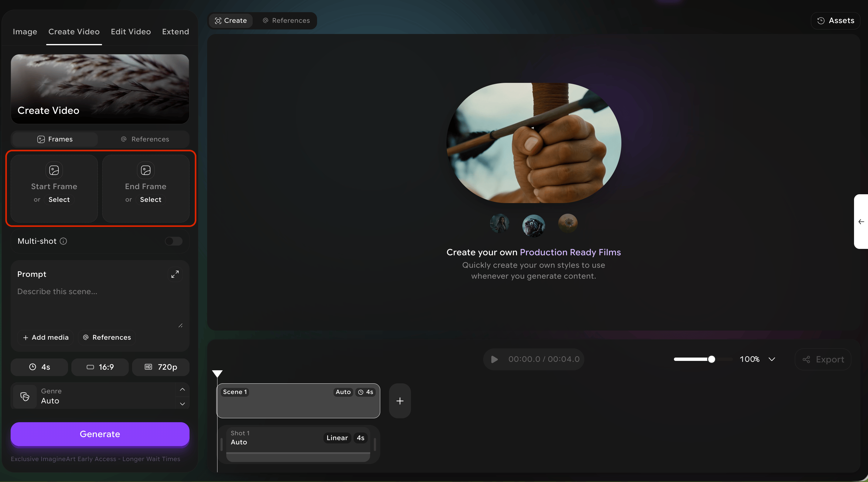The image size is (868, 482).
Task: Click the "00:00.0 / 00:04.0" timecode
Action: [x=544, y=359]
